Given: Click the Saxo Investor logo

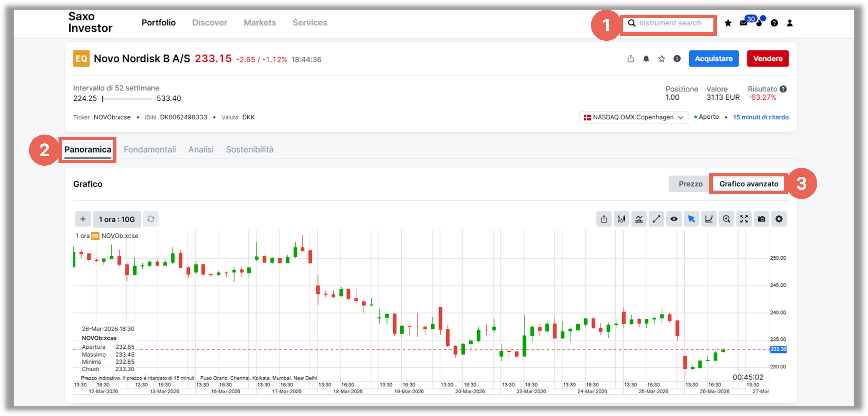Looking at the screenshot, I should 90,22.
